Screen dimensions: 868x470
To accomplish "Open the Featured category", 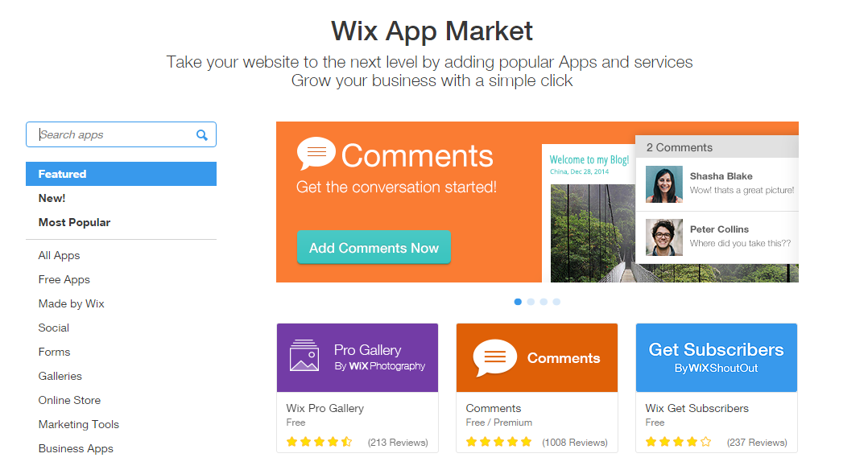I will 122,174.
